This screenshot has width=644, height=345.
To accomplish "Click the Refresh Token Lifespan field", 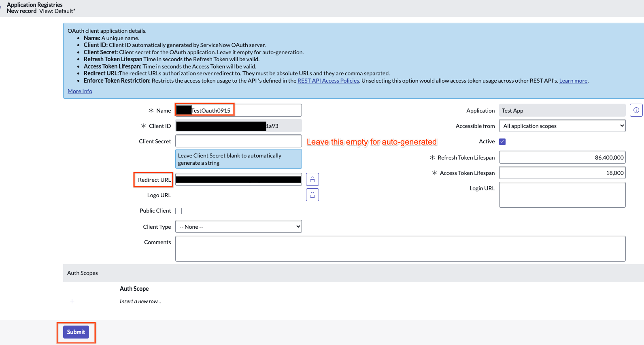I will tap(562, 158).
